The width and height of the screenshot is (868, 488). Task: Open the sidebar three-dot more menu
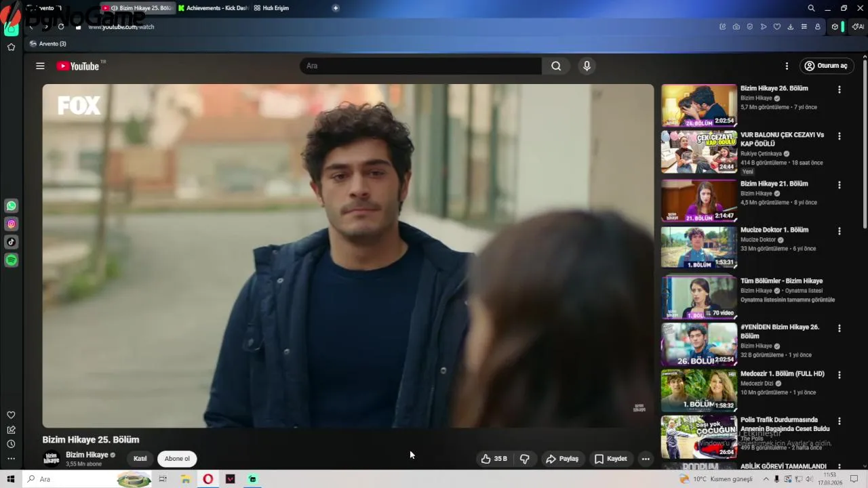(x=11, y=459)
